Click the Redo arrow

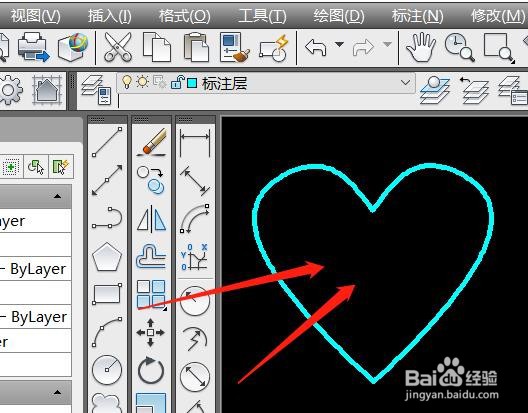pos(363,47)
